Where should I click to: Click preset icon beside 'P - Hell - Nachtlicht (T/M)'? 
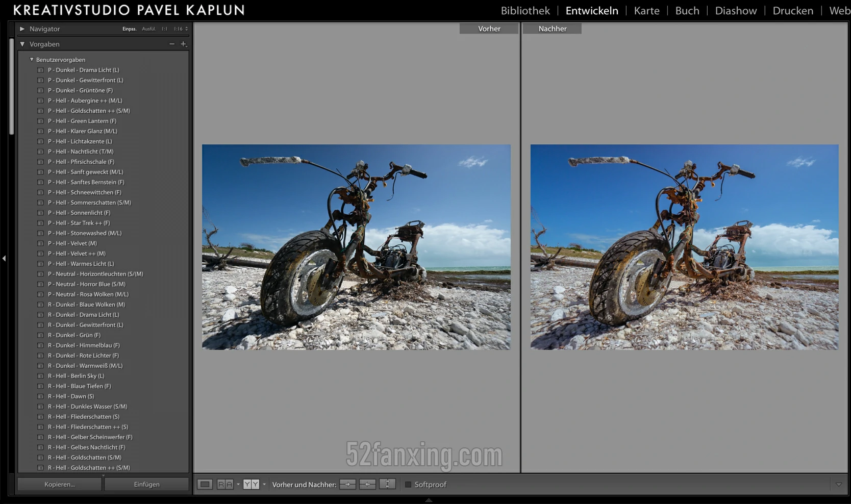pyautogui.click(x=40, y=152)
